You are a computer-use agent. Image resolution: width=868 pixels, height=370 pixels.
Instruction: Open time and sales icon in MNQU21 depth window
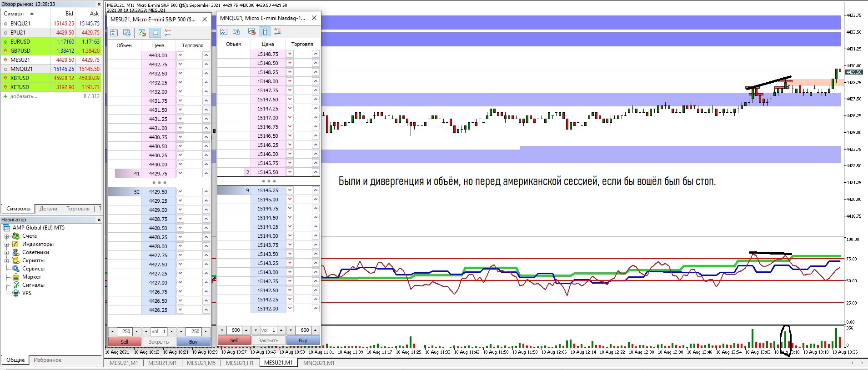tap(236, 31)
